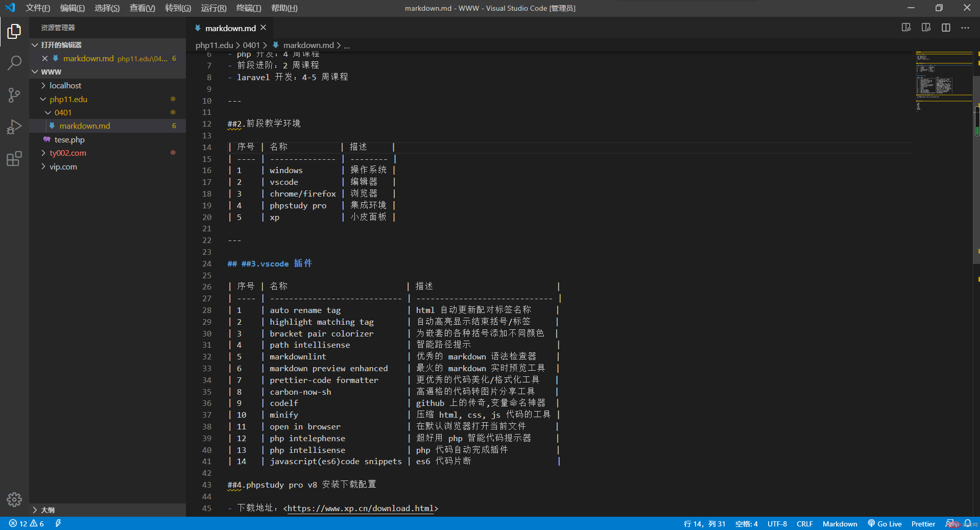Click the VS Code logo icon in title bar
This screenshot has width=980, height=530.
[10, 8]
